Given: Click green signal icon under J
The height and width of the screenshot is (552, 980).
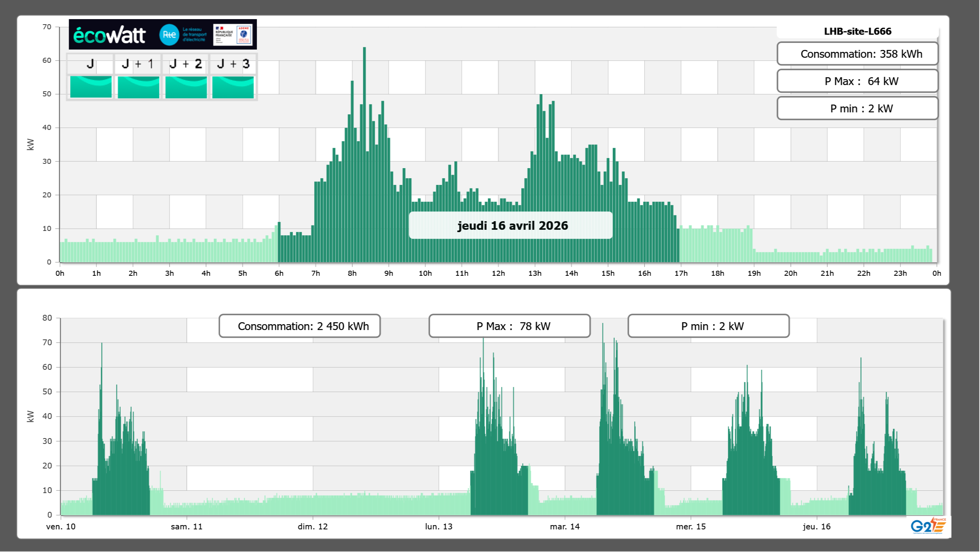Looking at the screenshot, I should click(x=91, y=87).
